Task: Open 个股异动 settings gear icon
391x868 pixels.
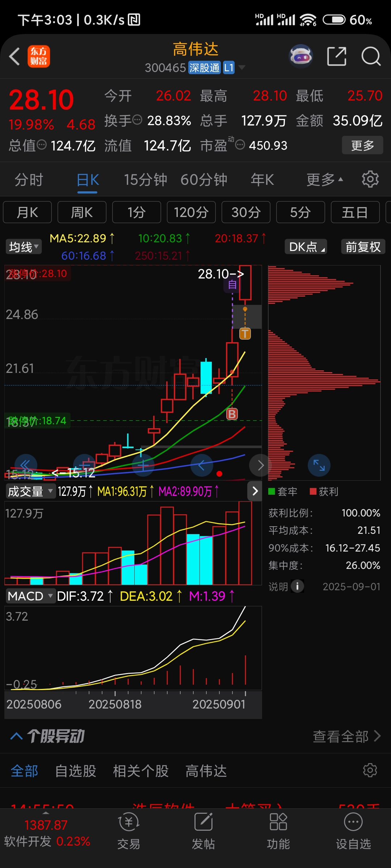Action: [370, 770]
